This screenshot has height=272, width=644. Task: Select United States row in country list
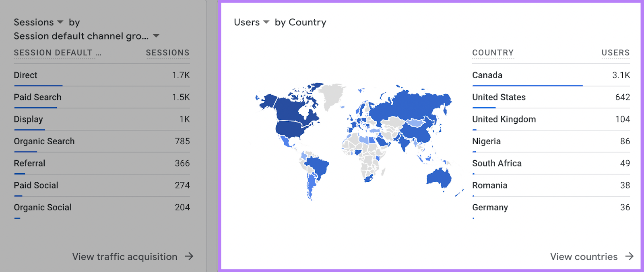click(x=499, y=98)
